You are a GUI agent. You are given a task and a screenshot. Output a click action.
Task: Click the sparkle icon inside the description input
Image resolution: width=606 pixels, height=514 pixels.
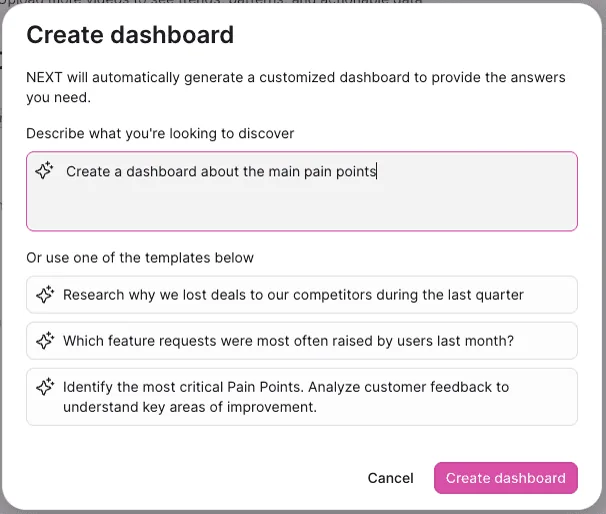pos(44,170)
